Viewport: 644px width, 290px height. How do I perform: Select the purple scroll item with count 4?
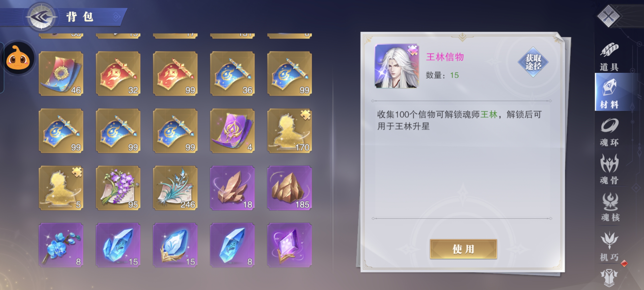[x=232, y=131]
